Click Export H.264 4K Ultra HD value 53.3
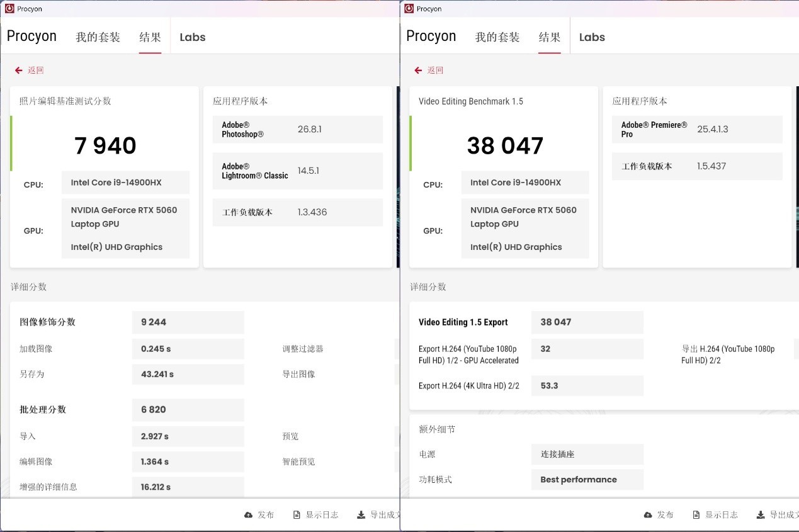The width and height of the screenshot is (799, 532). pyautogui.click(x=587, y=385)
